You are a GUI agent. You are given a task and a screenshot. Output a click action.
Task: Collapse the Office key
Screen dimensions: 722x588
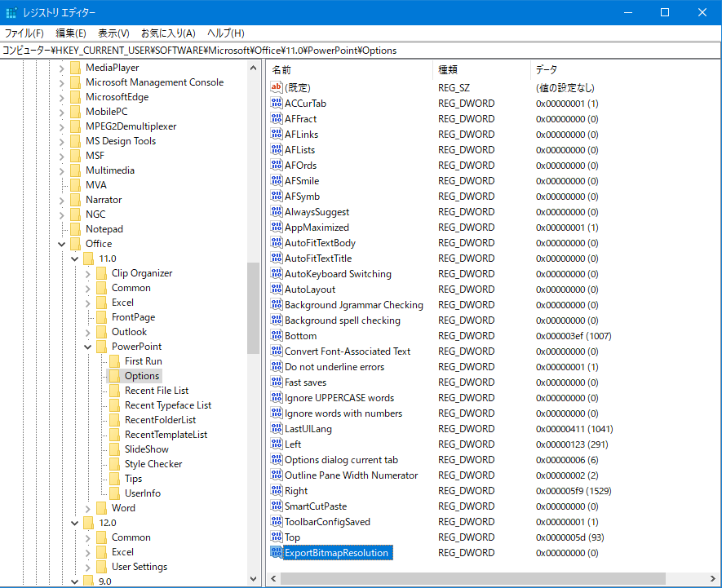[61, 244]
